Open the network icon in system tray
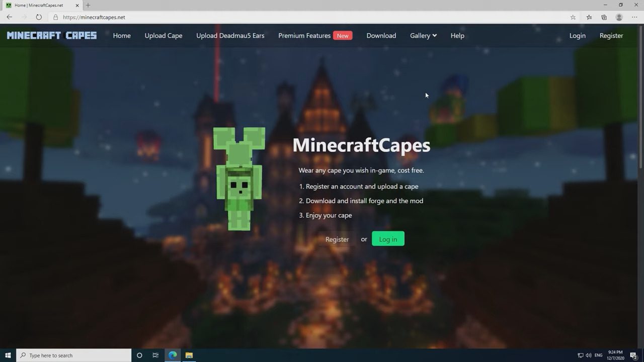 pyautogui.click(x=580, y=355)
